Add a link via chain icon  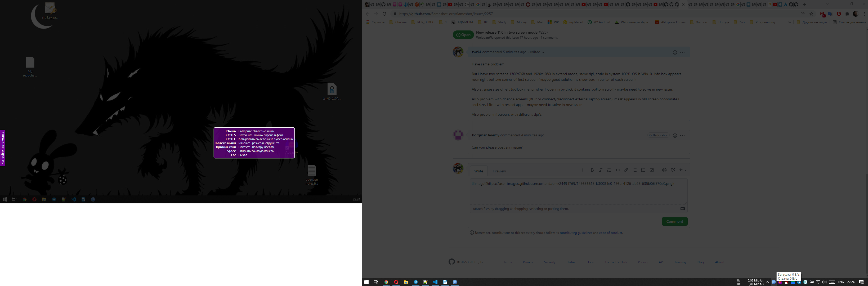coord(626,170)
